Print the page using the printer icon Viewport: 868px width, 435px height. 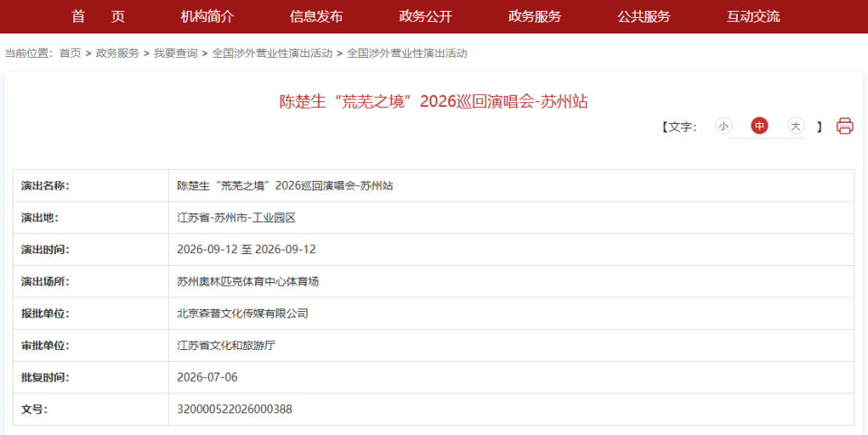click(844, 127)
